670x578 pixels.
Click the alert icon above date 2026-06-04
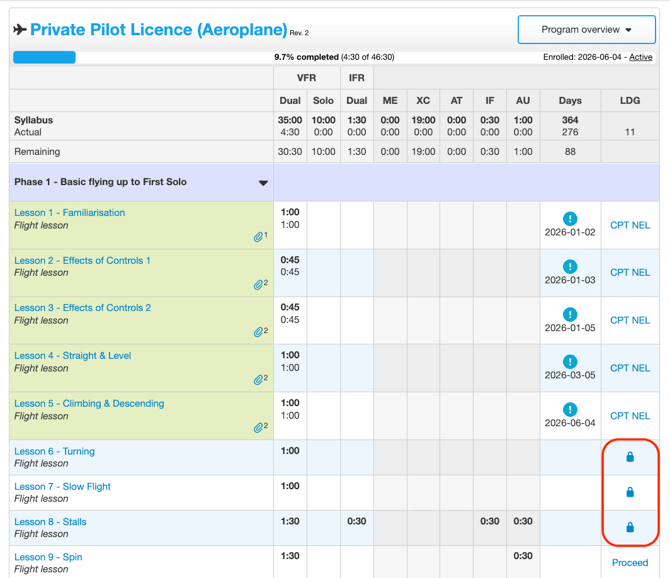(570, 410)
